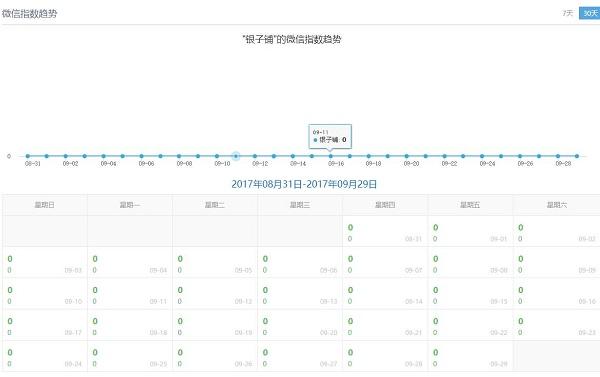Click the 09-04 date label in the calendar
Screen dimensions: 600x377
click(x=158, y=270)
